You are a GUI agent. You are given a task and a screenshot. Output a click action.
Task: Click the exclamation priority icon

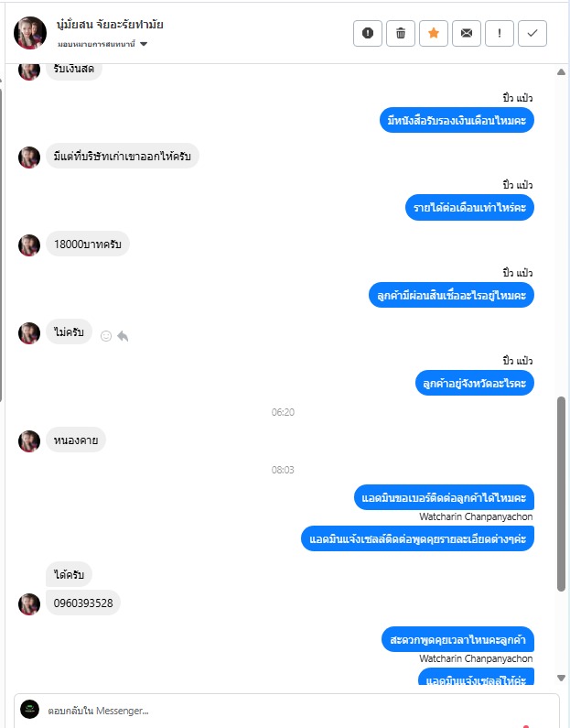tap(499, 34)
